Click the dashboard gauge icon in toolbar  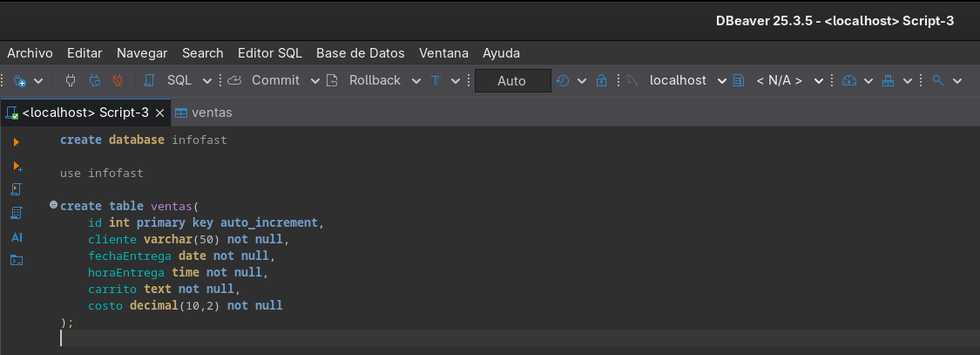pyautogui.click(x=850, y=80)
